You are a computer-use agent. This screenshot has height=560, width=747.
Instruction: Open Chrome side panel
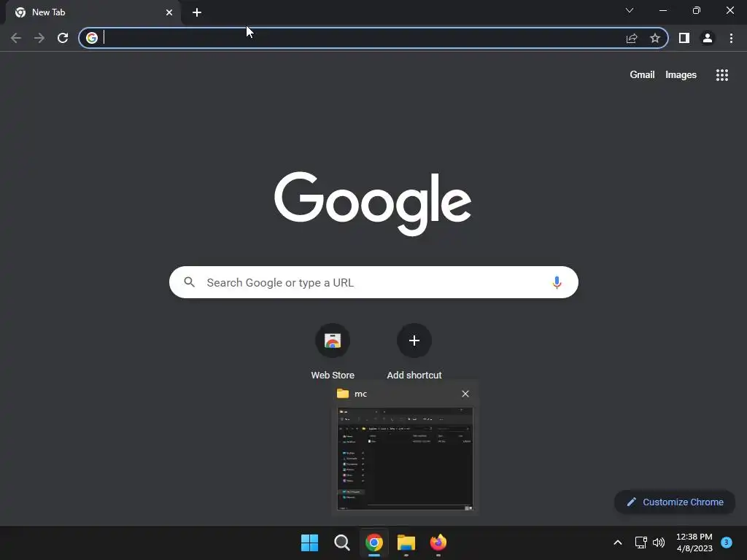click(684, 38)
